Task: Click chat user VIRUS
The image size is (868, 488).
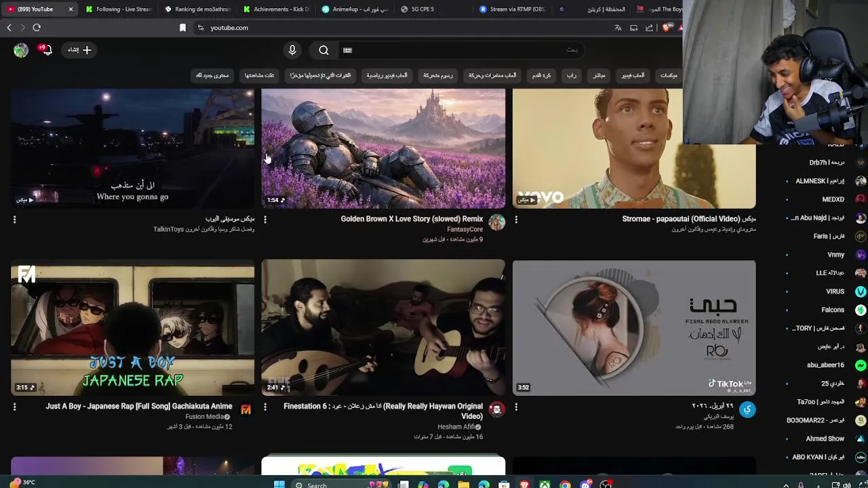Action: point(835,291)
